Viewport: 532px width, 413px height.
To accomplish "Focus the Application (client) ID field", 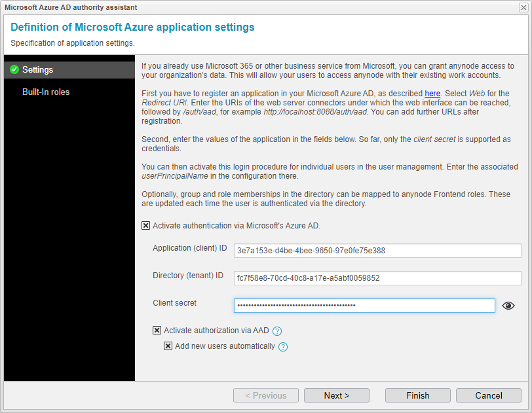I will [x=377, y=251].
